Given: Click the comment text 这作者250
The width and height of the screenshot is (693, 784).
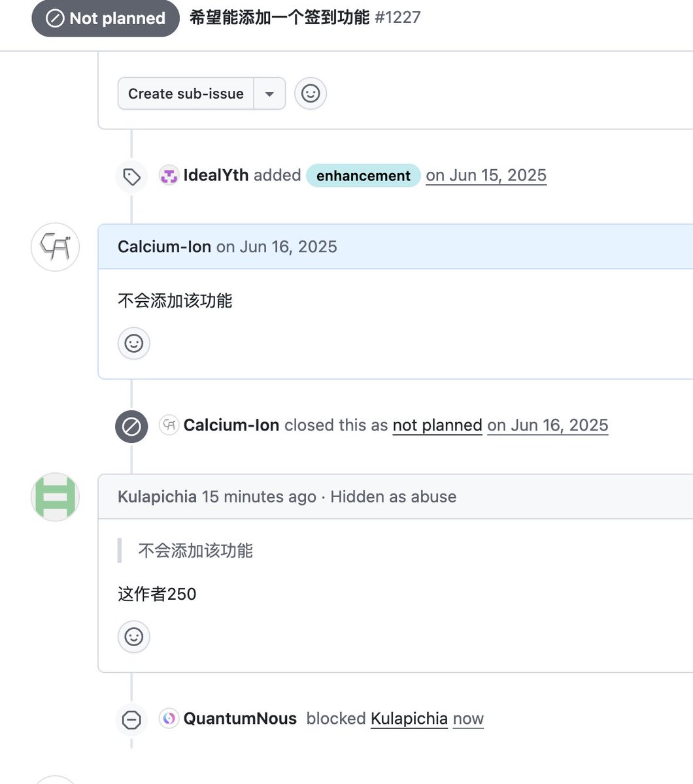Looking at the screenshot, I should (x=157, y=594).
